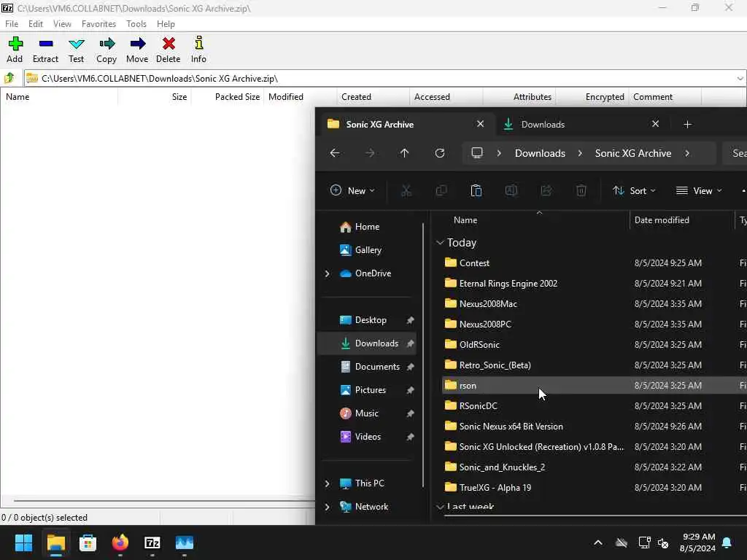Viewport: 747px width, 560px height.
Task: Open the Edit menu in 7-Zip
Action: (35, 24)
